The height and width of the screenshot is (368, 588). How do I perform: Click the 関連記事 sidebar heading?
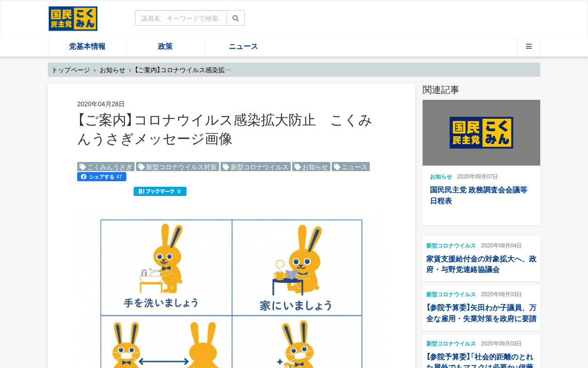pos(441,90)
